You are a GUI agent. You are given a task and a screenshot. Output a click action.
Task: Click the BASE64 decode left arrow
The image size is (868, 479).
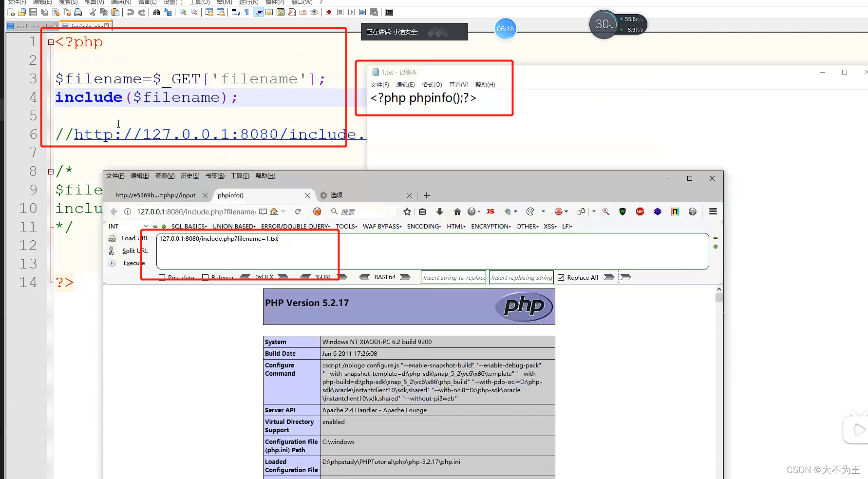364,277
